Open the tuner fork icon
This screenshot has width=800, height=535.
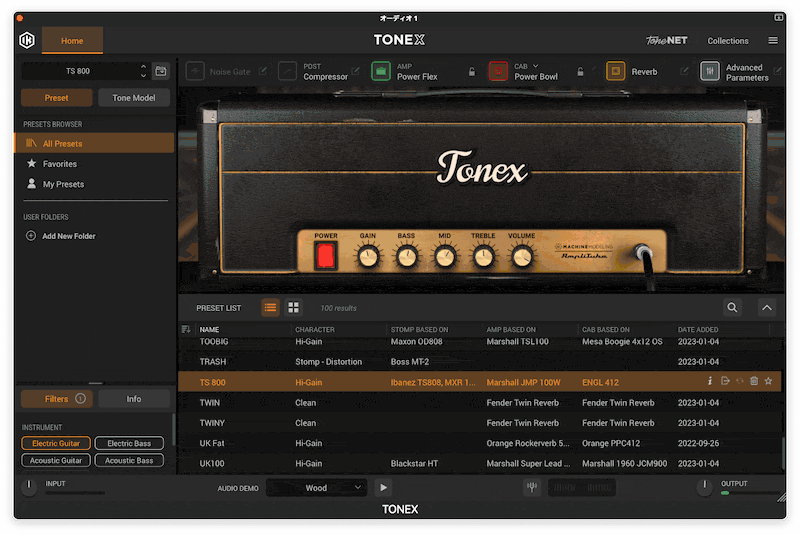pyautogui.click(x=532, y=488)
